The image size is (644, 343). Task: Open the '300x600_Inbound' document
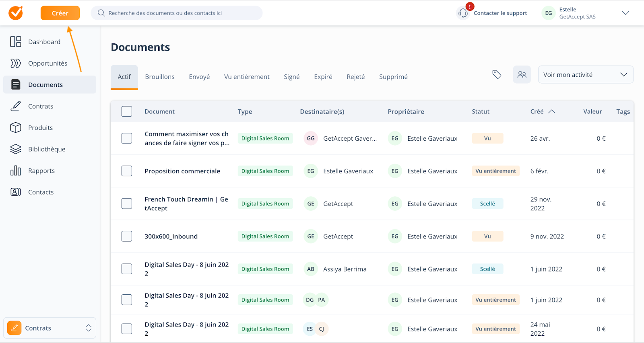point(171,236)
